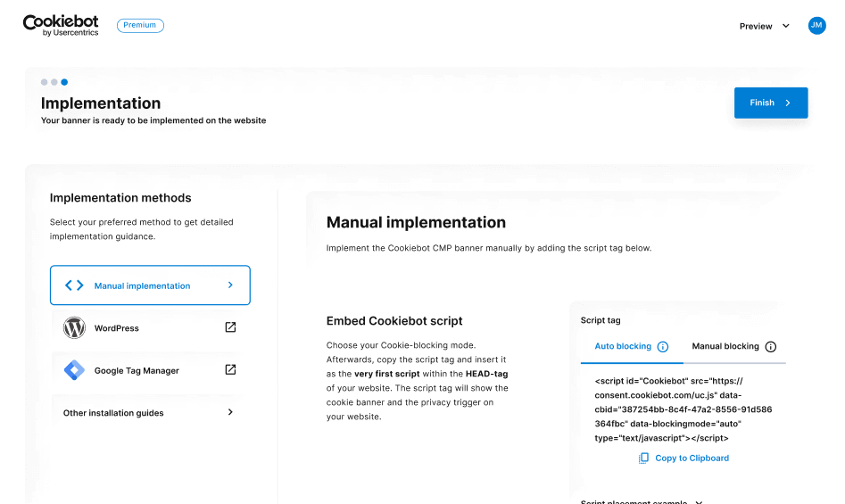Click the Premium plan badge
Viewport: 845px width, 504px height.
[140, 25]
